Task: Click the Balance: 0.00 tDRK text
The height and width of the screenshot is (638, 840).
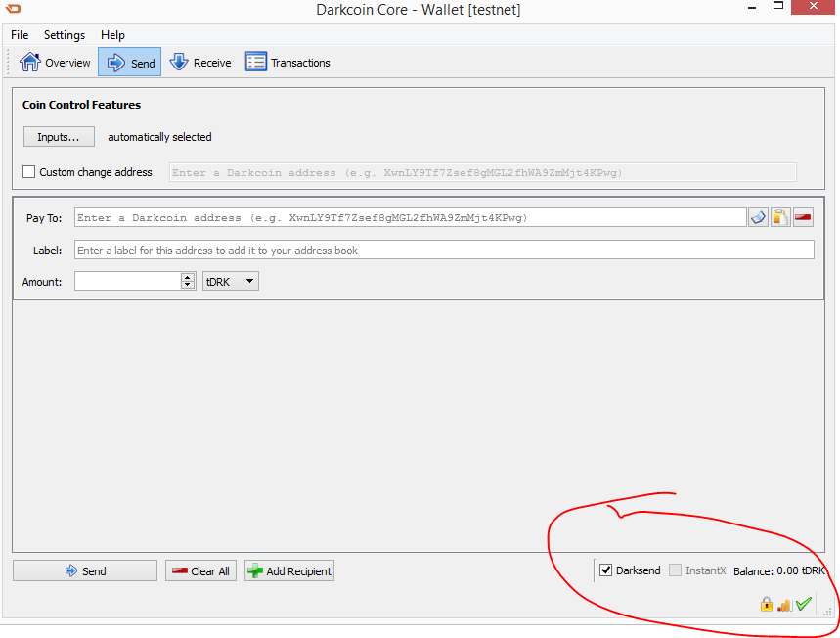Action: click(779, 571)
